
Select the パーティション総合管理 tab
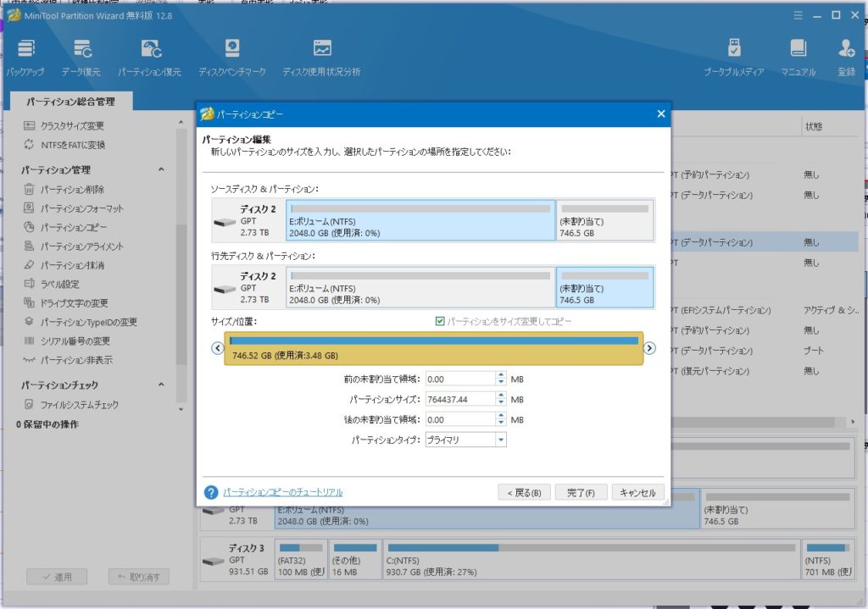[x=70, y=102]
